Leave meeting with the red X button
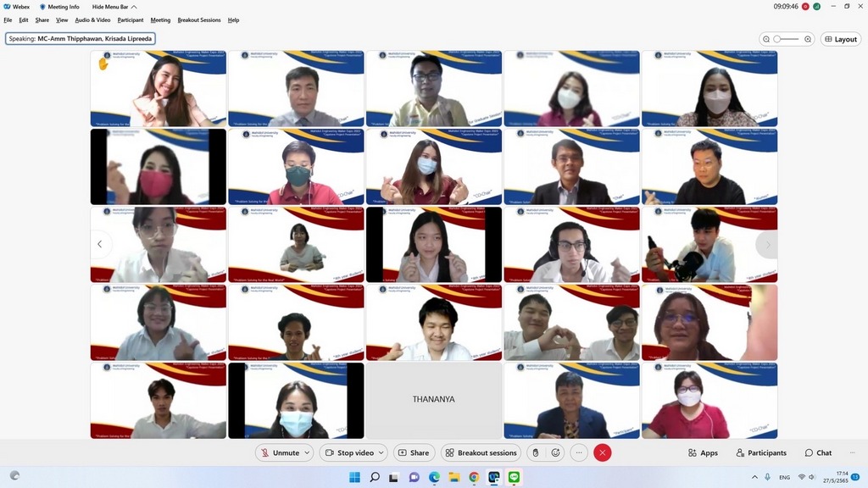The width and height of the screenshot is (868, 488). coord(603,453)
